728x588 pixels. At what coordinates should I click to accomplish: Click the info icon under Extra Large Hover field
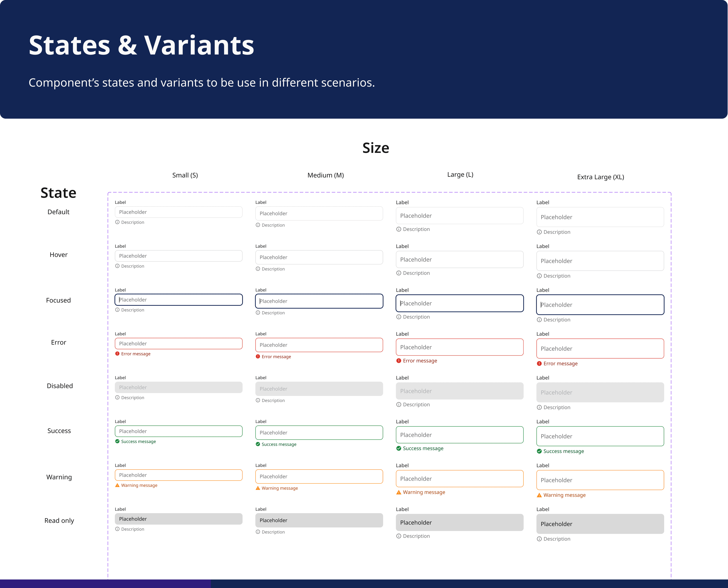click(539, 276)
